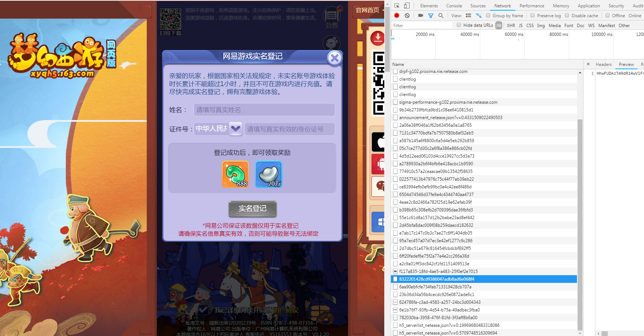
Task: Open the Memory tab
Action: coord(561,6)
